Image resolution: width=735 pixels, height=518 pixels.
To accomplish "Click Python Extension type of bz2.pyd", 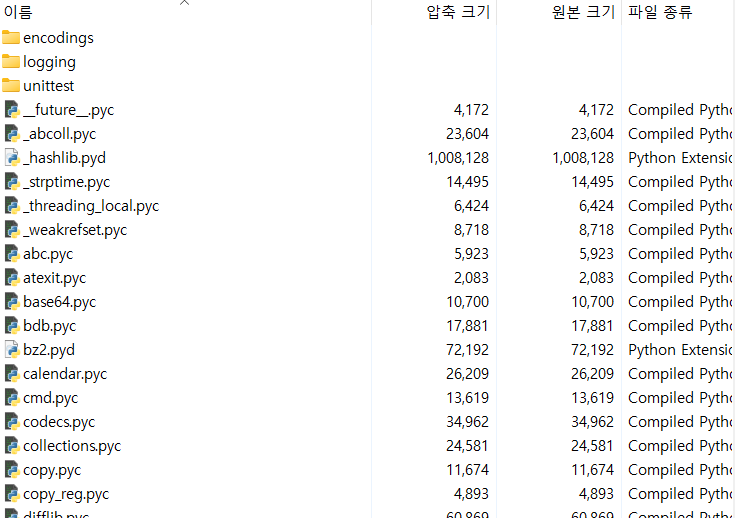I will pos(680,350).
